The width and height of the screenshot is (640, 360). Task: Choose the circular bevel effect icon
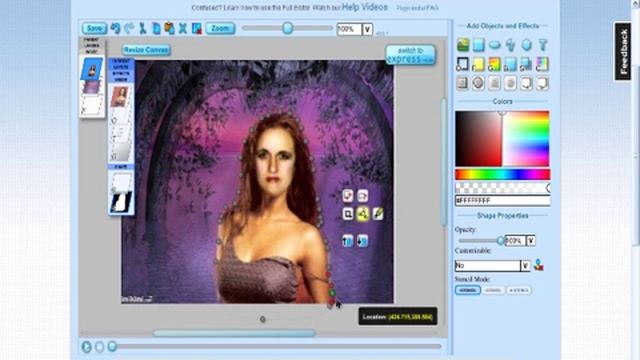pos(478,83)
